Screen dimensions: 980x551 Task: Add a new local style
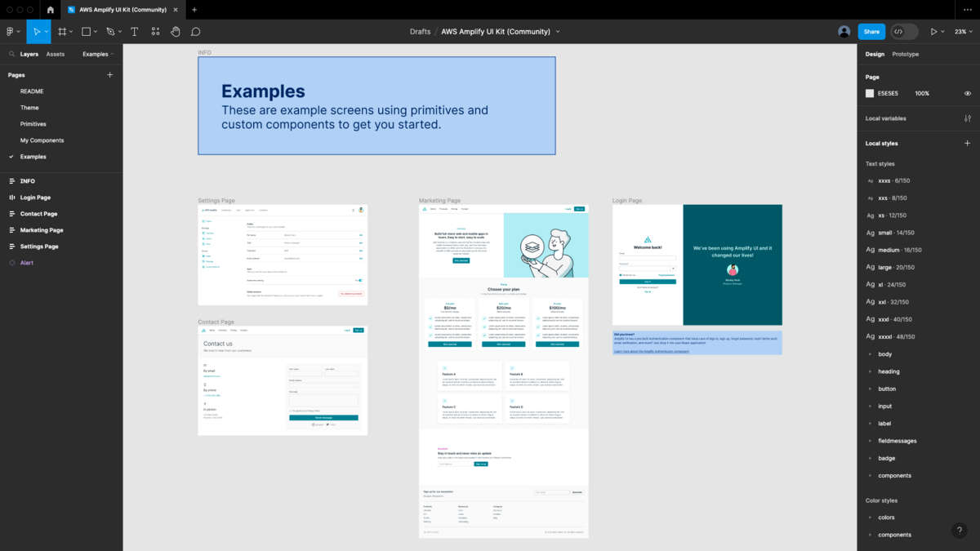point(968,144)
